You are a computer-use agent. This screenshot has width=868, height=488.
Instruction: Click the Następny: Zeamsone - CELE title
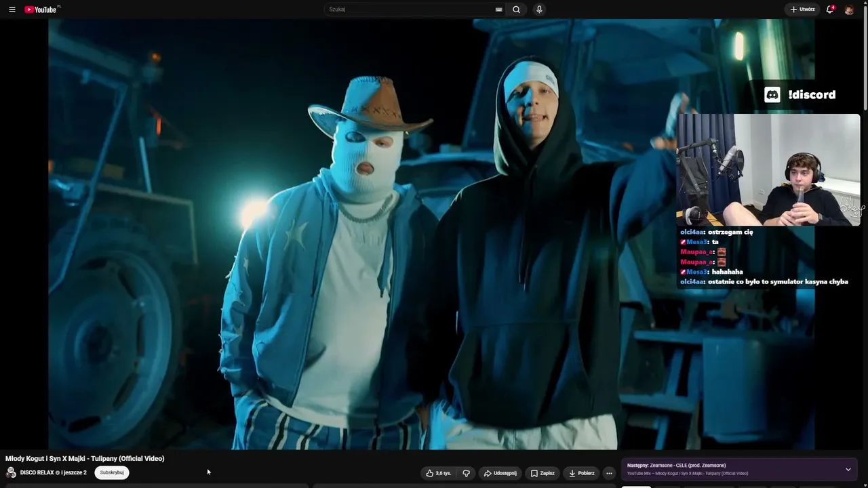tap(677, 466)
